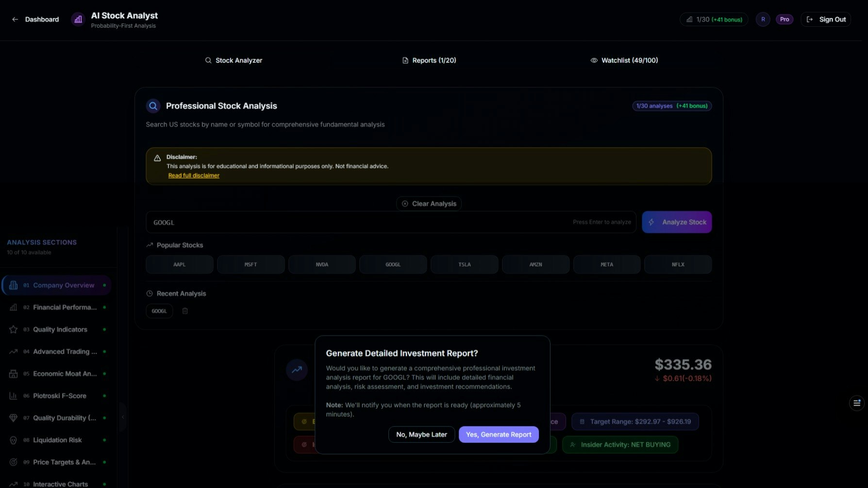Go to Liquidation Risk section
868x488 pixels.
tap(57, 440)
